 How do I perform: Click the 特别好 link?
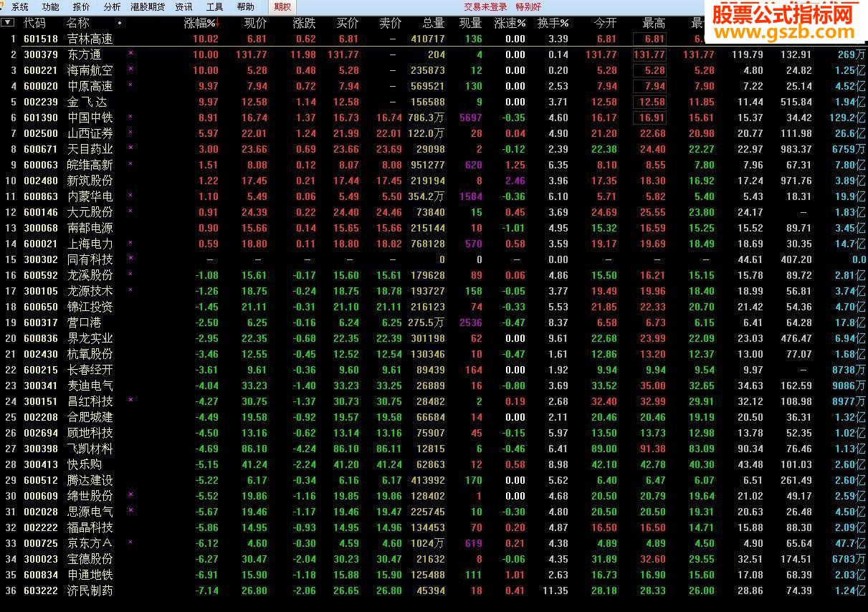(528, 7)
